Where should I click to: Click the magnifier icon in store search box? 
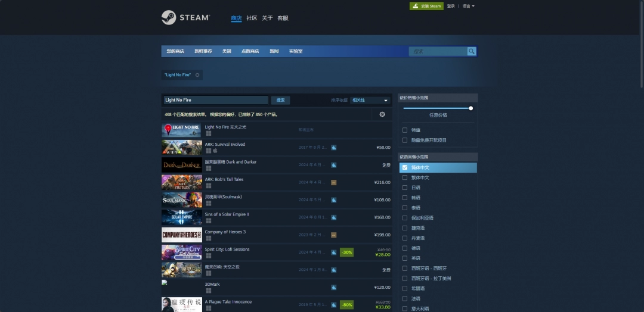click(x=471, y=51)
